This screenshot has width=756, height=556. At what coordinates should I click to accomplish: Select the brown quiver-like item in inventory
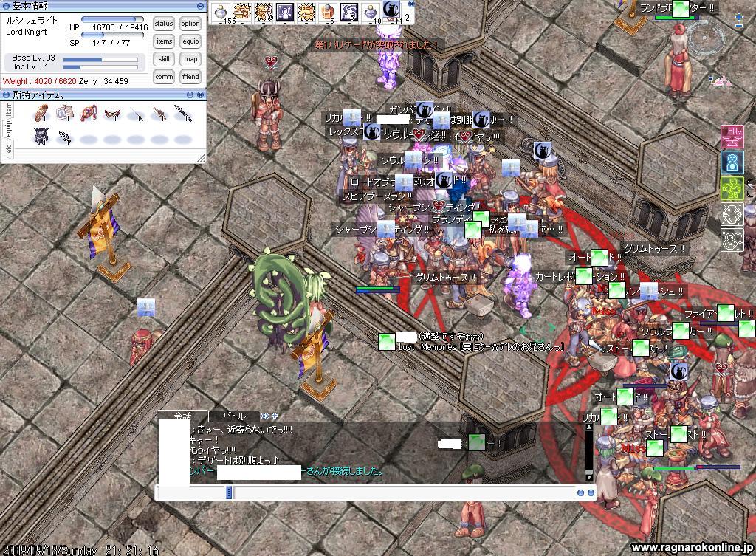[x=41, y=113]
